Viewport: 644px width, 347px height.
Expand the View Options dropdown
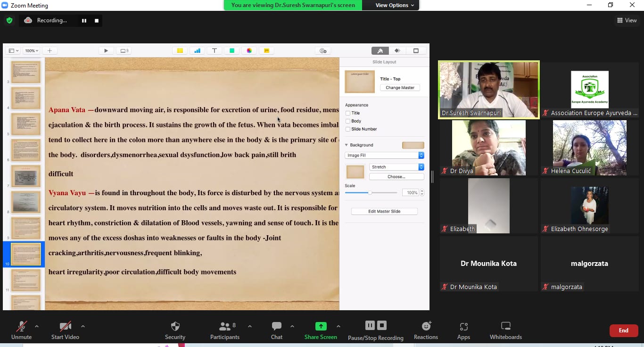395,5
